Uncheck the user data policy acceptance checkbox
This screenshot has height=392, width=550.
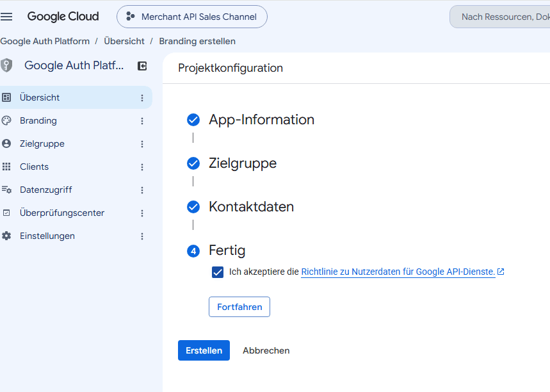point(218,272)
